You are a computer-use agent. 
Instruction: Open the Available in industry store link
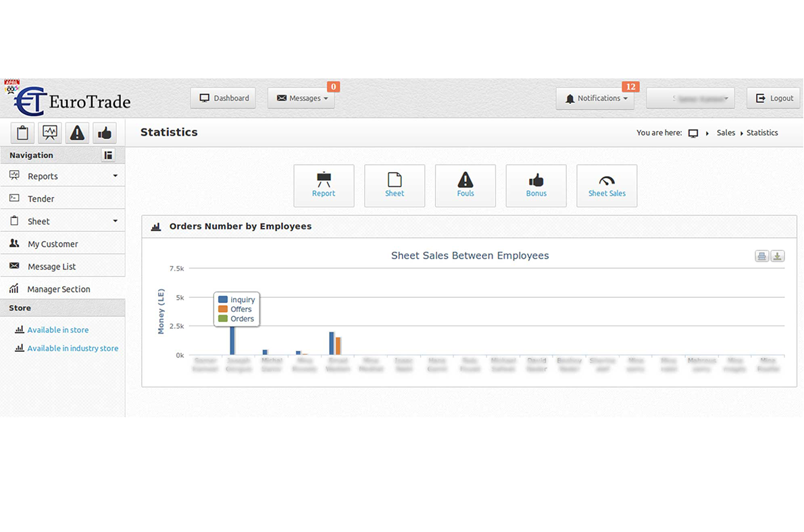72,348
